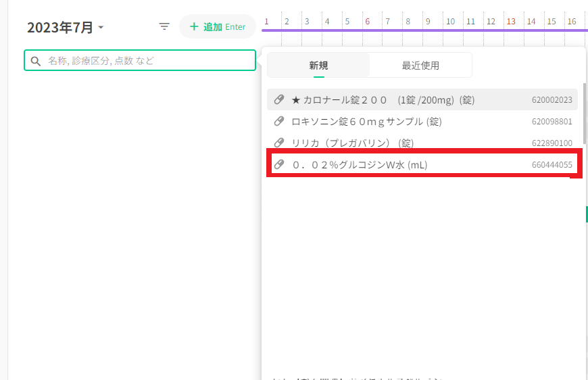This screenshot has height=380, width=588.
Task: Select day 9 on the timeline
Action: pos(428,22)
